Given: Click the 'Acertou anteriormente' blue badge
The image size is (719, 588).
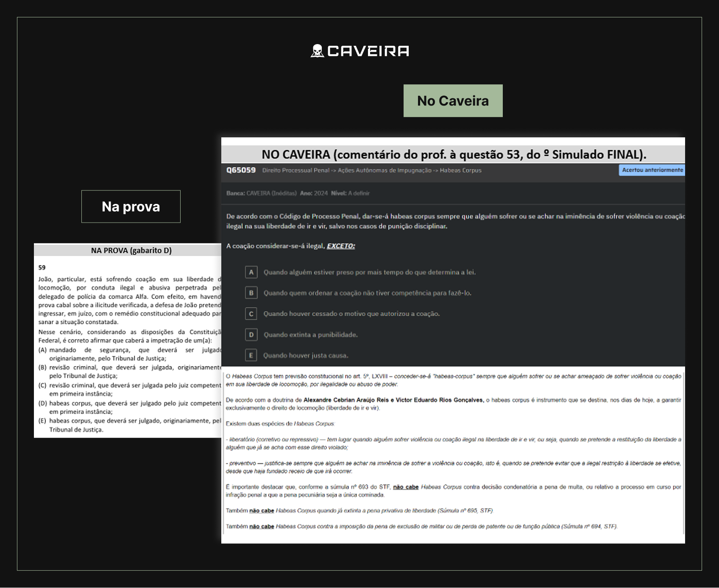Looking at the screenshot, I should pos(652,170).
